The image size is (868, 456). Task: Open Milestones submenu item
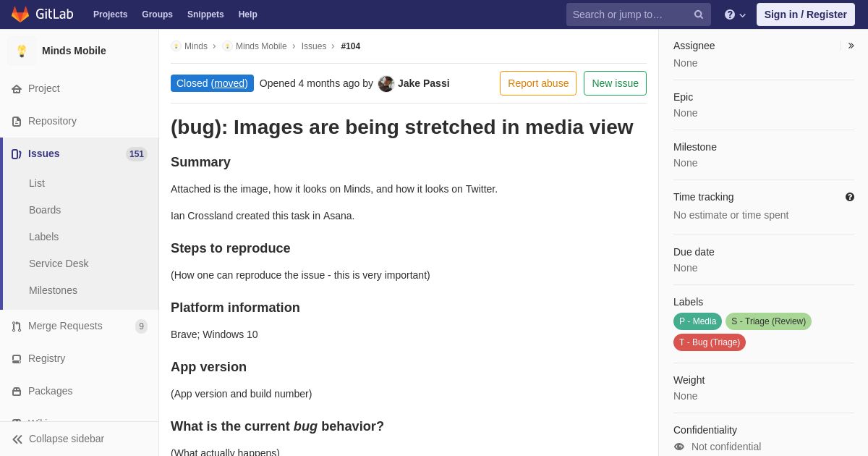click(53, 290)
